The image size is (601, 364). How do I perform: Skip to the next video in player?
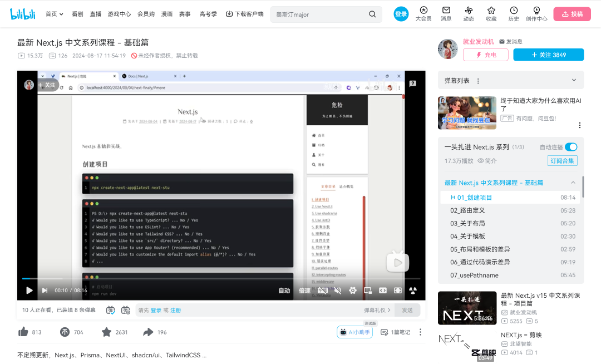45,291
